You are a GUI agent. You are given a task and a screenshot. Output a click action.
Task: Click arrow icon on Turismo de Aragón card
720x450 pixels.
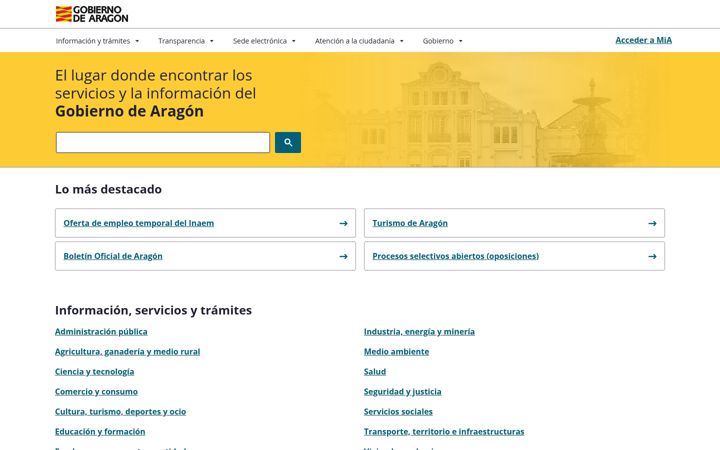point(652,223)
